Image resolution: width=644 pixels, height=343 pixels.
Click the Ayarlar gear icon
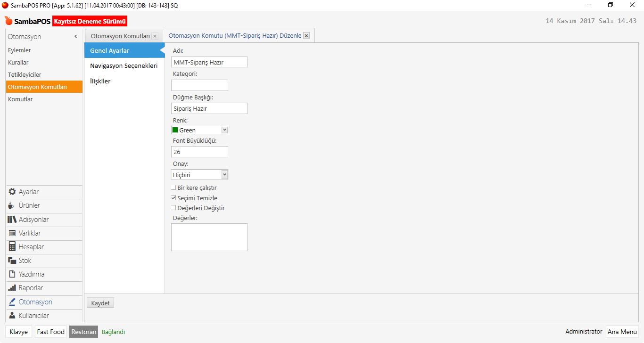click(x=12, y=192)
